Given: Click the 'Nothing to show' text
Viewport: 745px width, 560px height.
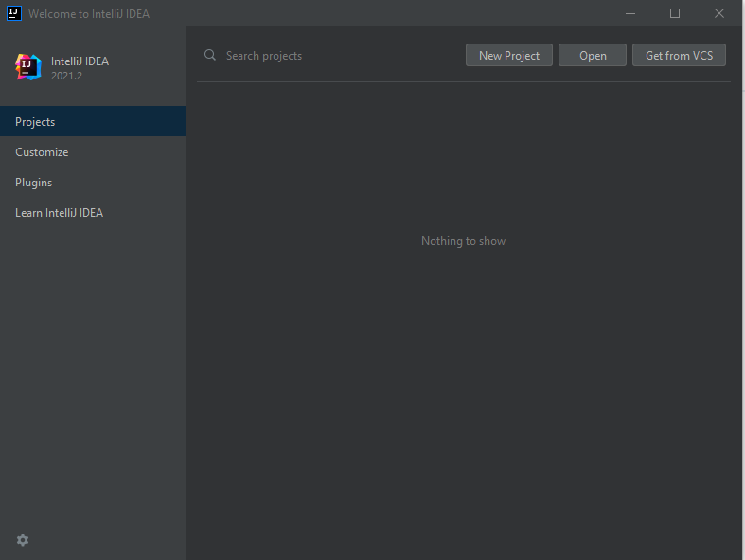Looking at the screenshot, I should click(x=463, y=241).
